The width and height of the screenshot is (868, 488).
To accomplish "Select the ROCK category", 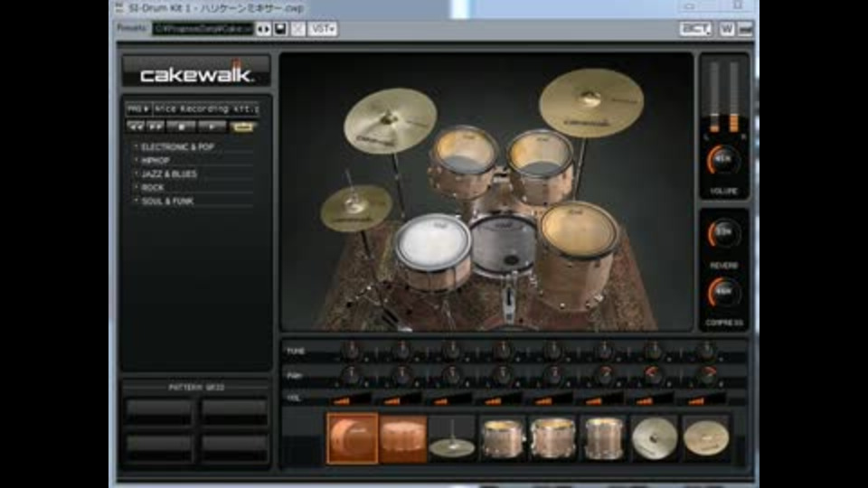I will click(x=152, y=188).
